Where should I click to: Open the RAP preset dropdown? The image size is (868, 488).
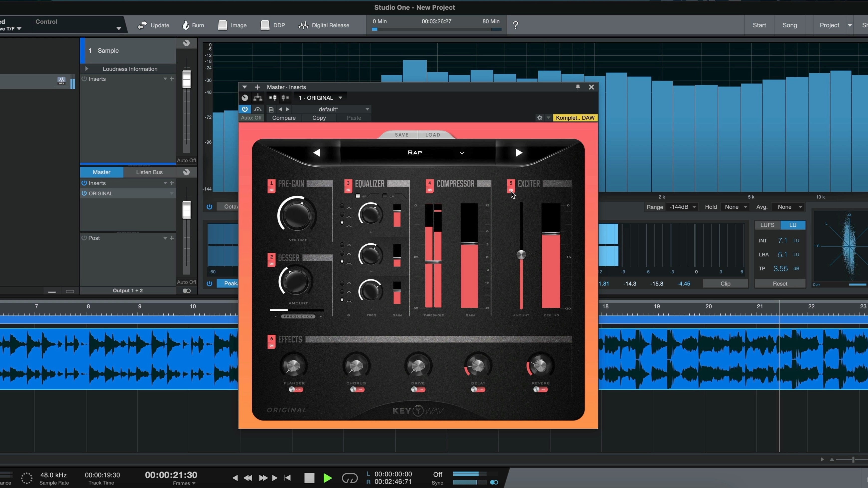pyautogui.click(x=462, y=153)
